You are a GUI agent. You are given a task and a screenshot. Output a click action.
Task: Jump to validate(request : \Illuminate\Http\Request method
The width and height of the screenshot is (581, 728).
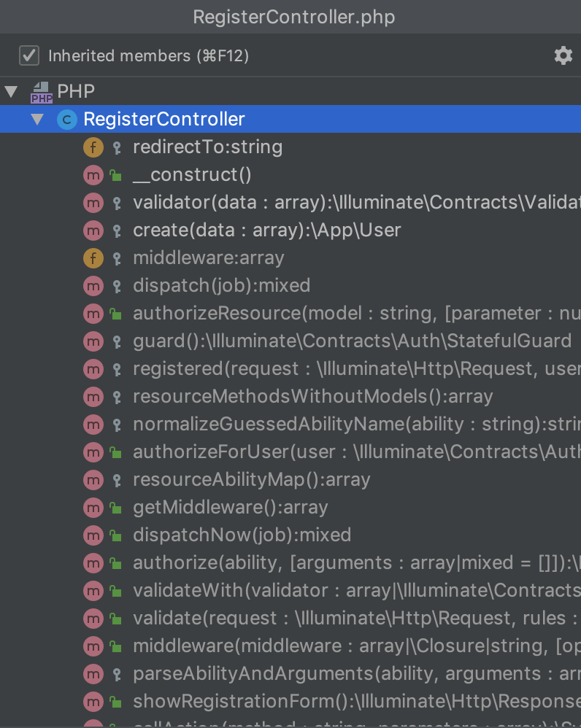click(x=290, y=619)
